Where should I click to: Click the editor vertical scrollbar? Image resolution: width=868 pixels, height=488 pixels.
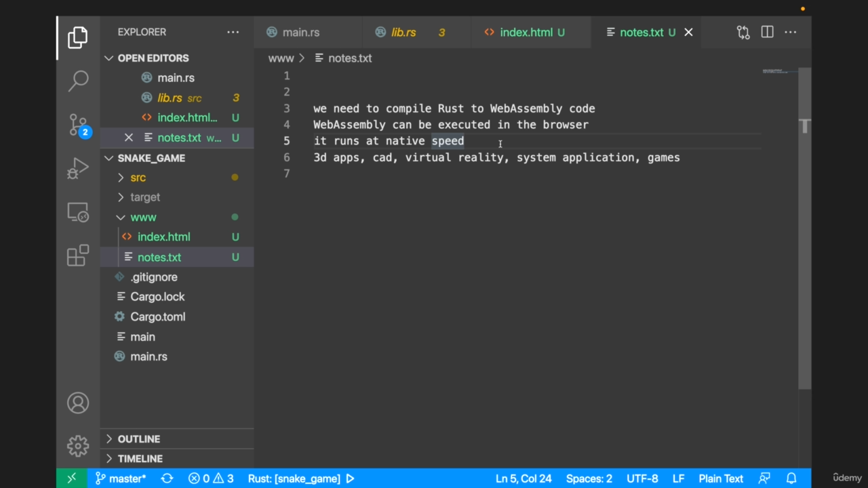804,271
